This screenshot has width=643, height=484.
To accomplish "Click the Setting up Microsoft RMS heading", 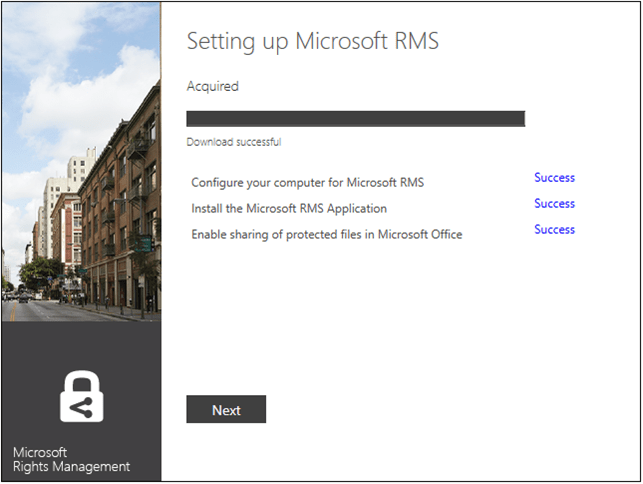I will click(313, 42).
